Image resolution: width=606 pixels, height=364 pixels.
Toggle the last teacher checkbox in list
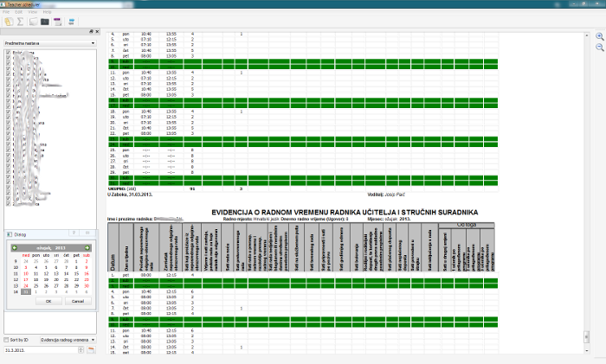click(9, 204)
